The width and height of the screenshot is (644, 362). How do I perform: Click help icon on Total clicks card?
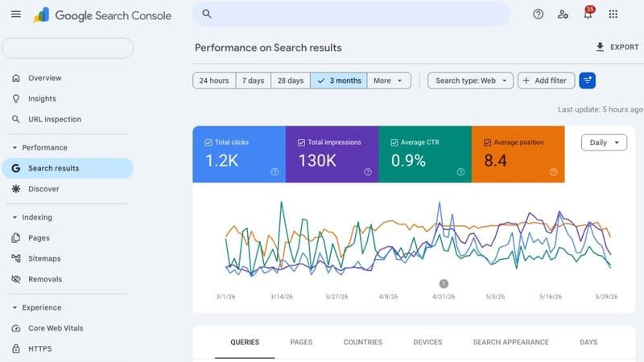point(275,172)
